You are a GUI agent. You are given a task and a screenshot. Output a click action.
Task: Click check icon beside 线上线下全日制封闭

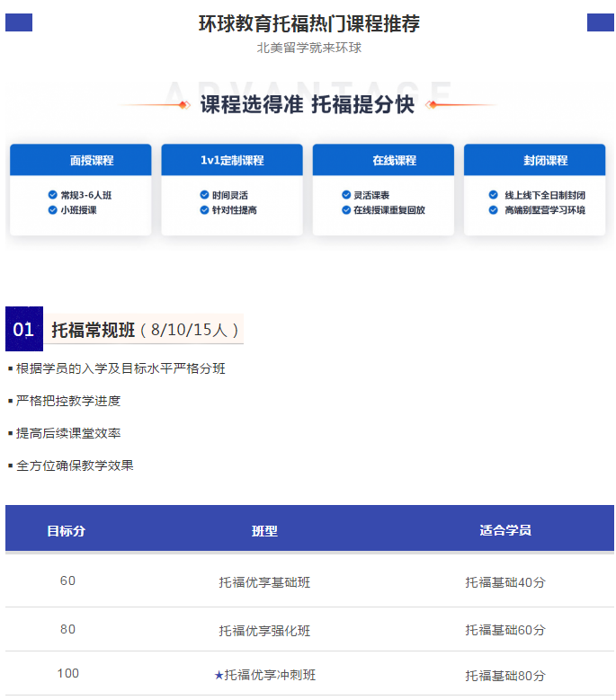(x=493, y=195)
